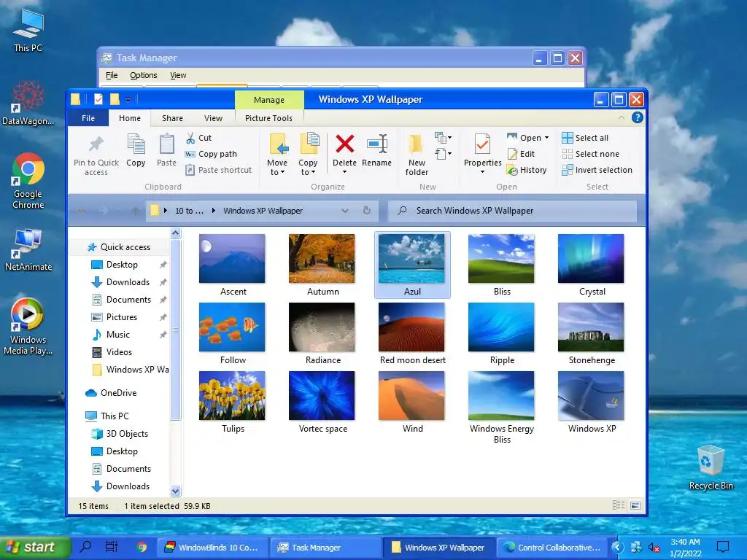Image resolution: width=747 pixels, height=560 pixels.
Task: Select OneDrive in navigation pane
Action: pyautogui.click(x=111, y=393)
